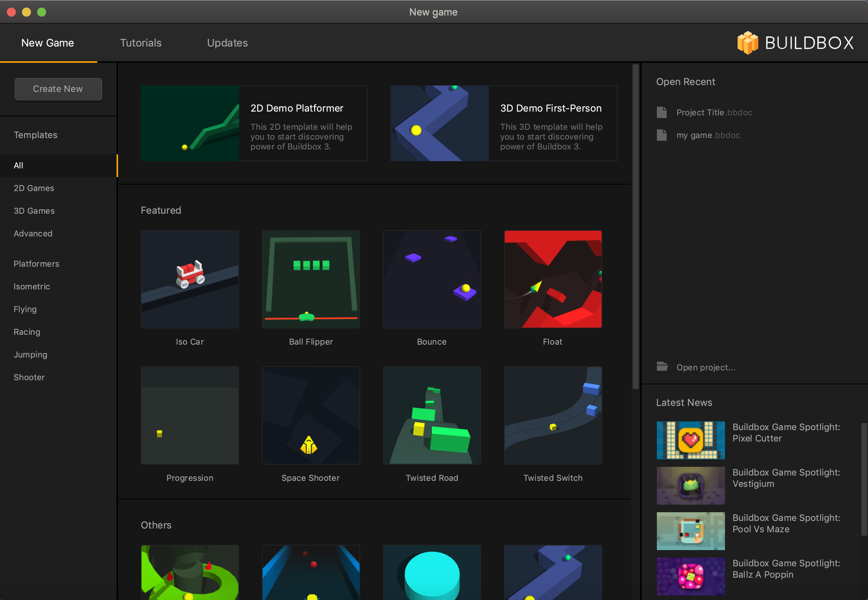Select the green spiral tower template in Others
The height and width of the screenshot is (600, 868).
190,572
